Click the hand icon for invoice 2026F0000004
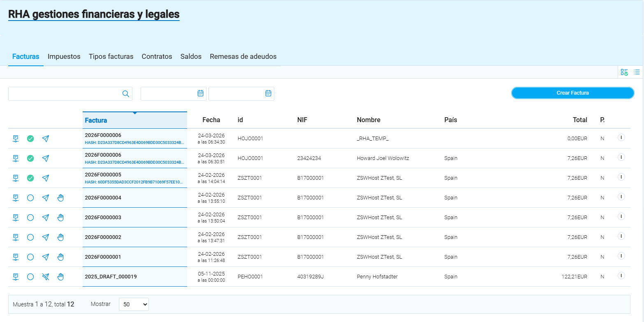This screenshot has height=322, width=644. 61,198
